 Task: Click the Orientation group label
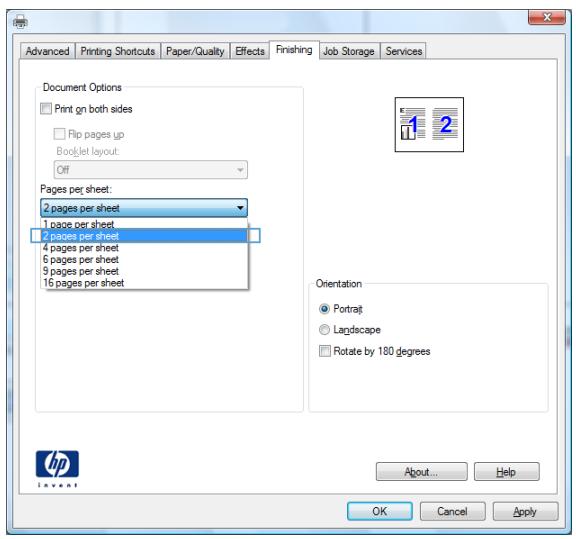pyautogui.click(x=339, y=284)
